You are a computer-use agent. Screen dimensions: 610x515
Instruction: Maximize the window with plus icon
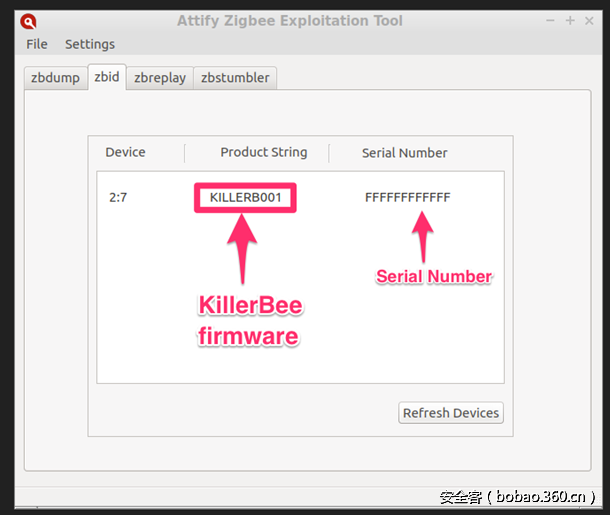[x=570, y=21]
